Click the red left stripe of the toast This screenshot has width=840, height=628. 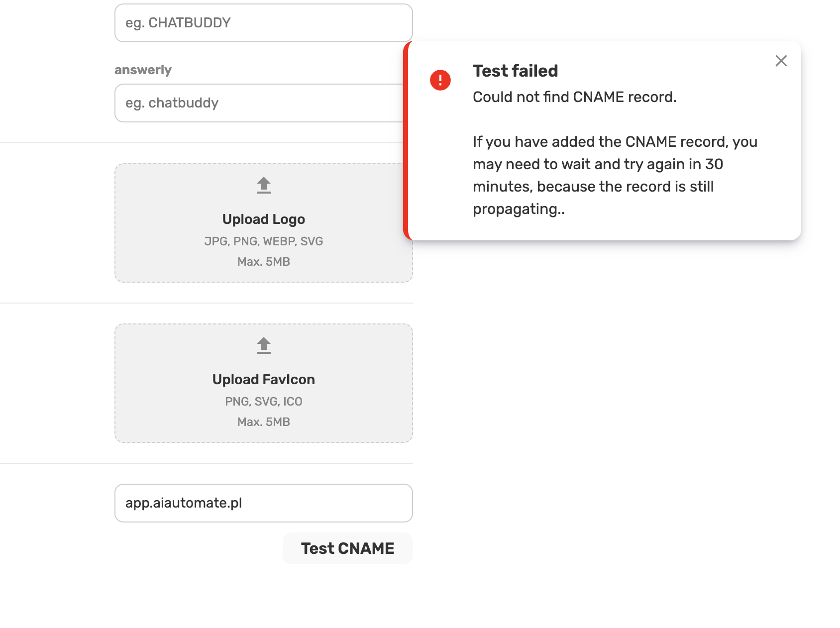tap(406, 141)
